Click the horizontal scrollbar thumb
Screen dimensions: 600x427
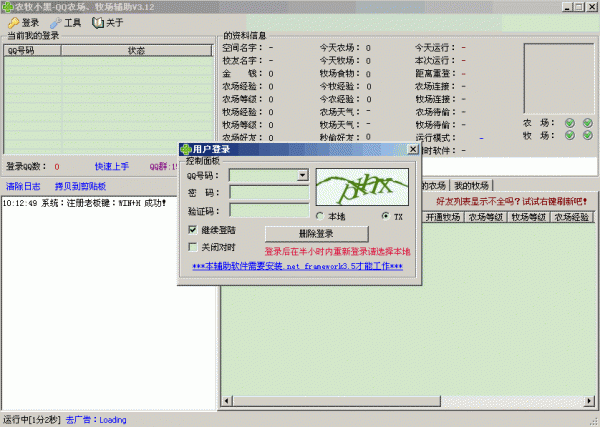[337, 401]
